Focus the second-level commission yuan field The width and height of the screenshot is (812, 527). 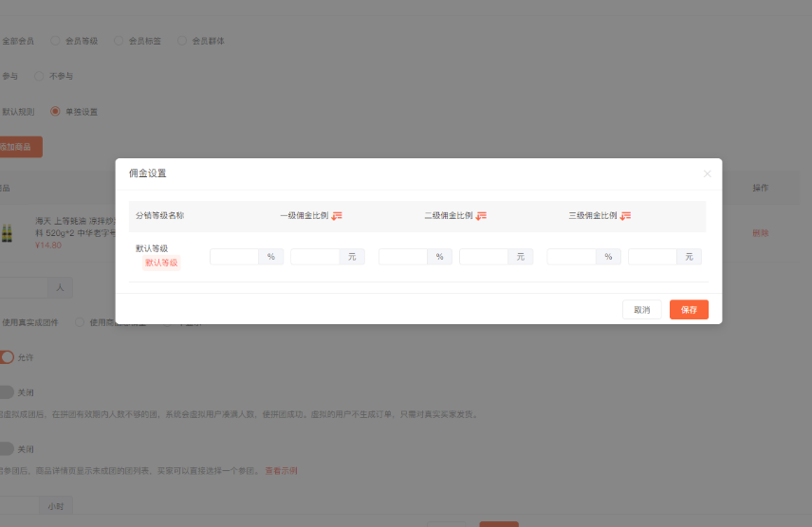484,257
